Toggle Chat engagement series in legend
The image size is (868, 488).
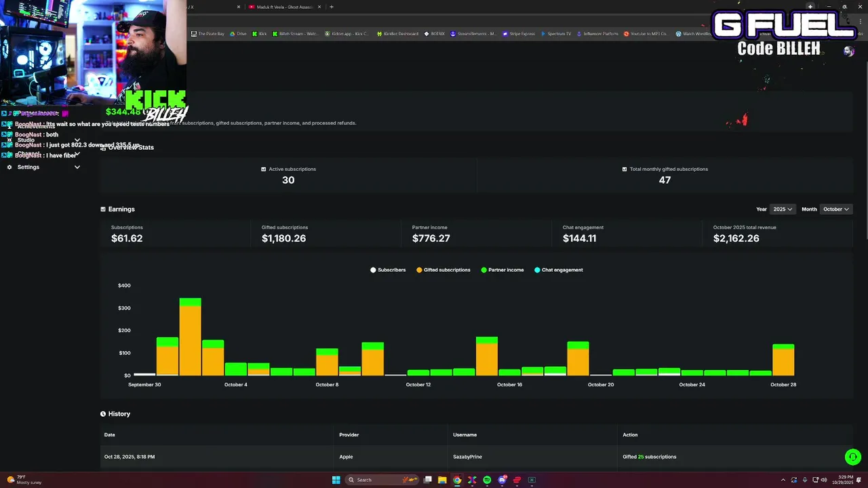(559, 270)
